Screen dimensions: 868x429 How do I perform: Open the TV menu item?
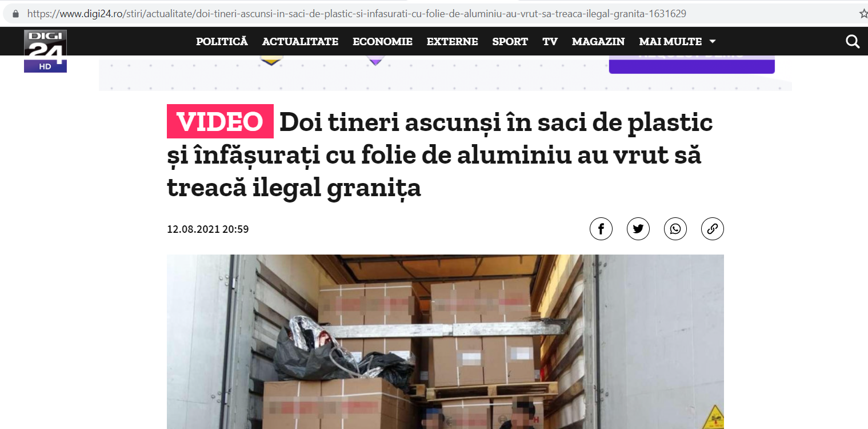point(550,41)
